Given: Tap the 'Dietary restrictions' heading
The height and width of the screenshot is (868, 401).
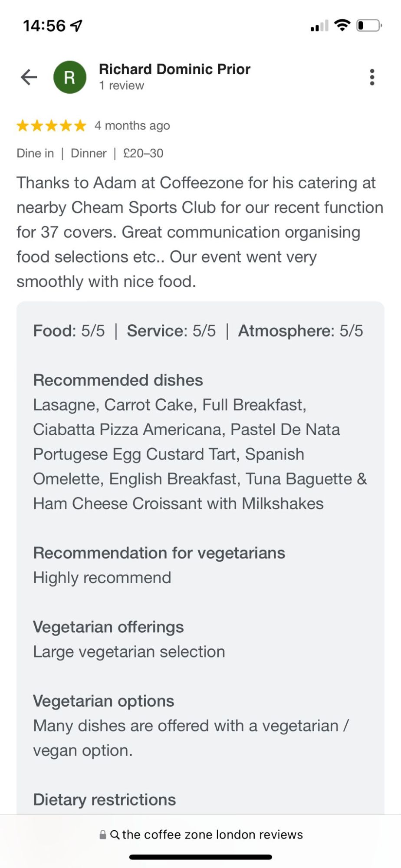Looking at the screenshot, I should pyautogui.click(x=105, y=799).
